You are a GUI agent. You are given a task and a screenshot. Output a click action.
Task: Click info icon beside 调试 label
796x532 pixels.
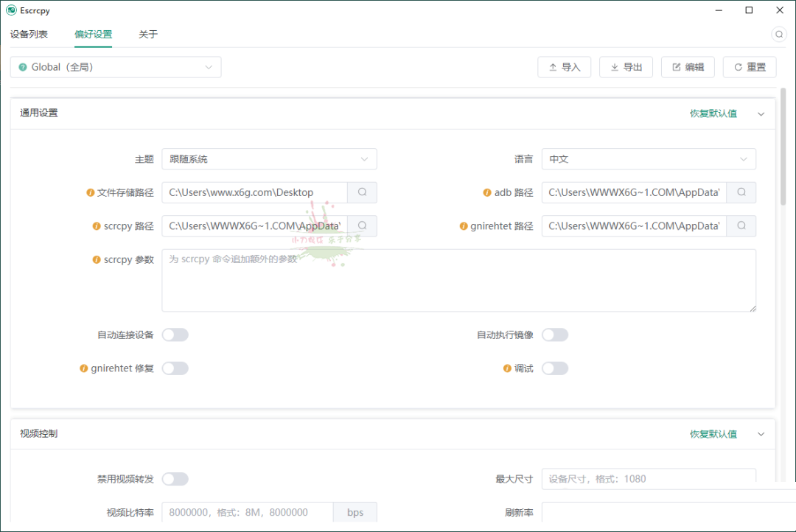(507, 368)
